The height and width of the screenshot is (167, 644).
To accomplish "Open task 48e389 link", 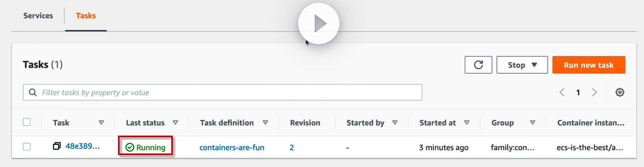I will pos(82,146).
